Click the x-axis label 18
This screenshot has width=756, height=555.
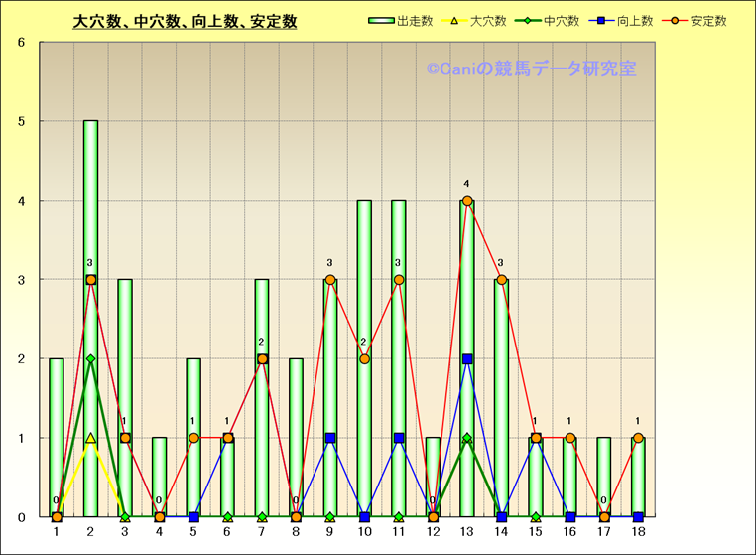pyautogui.click(x=638, y=532)
